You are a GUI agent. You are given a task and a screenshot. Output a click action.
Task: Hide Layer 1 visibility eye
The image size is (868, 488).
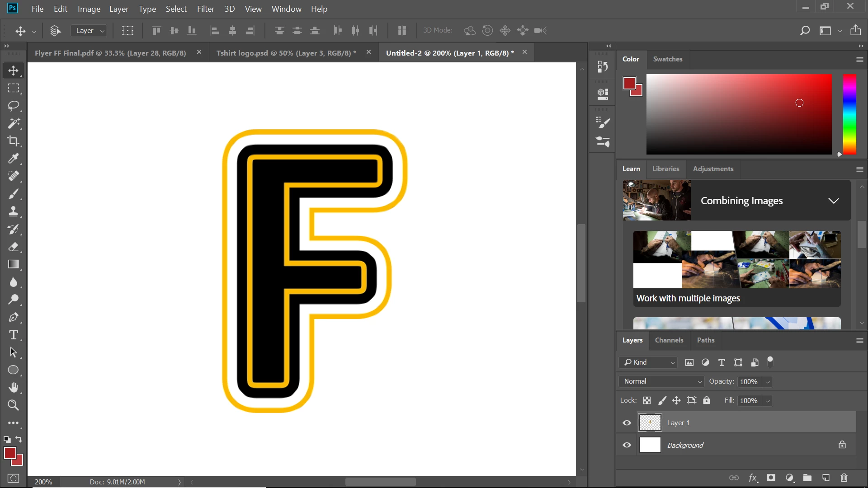tap(627, 423)
